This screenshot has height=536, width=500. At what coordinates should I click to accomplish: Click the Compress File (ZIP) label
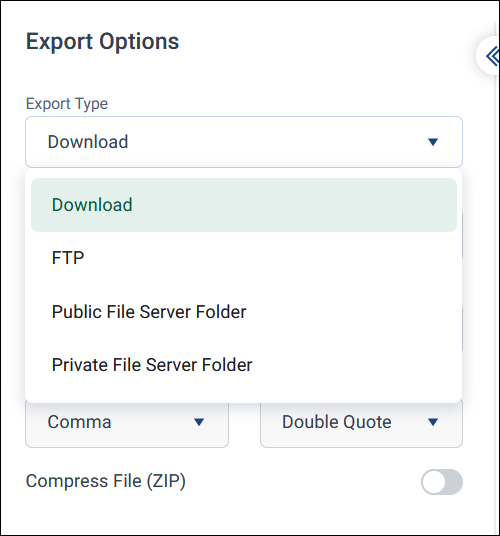coord(106,481)
